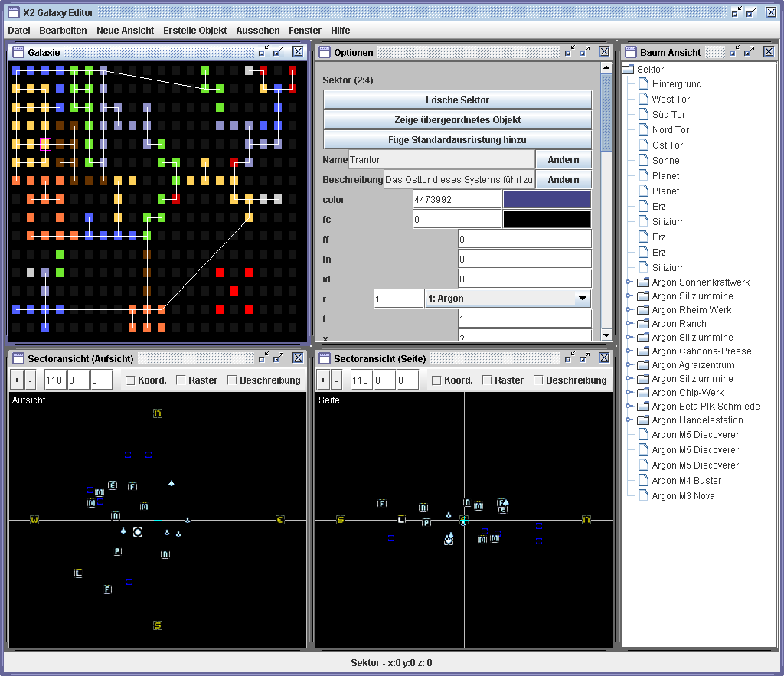The height and width of the screenshot is (676, 784).
Task: Click the east gate marker in Aufsicht view
Action: (x=280, y=520)
